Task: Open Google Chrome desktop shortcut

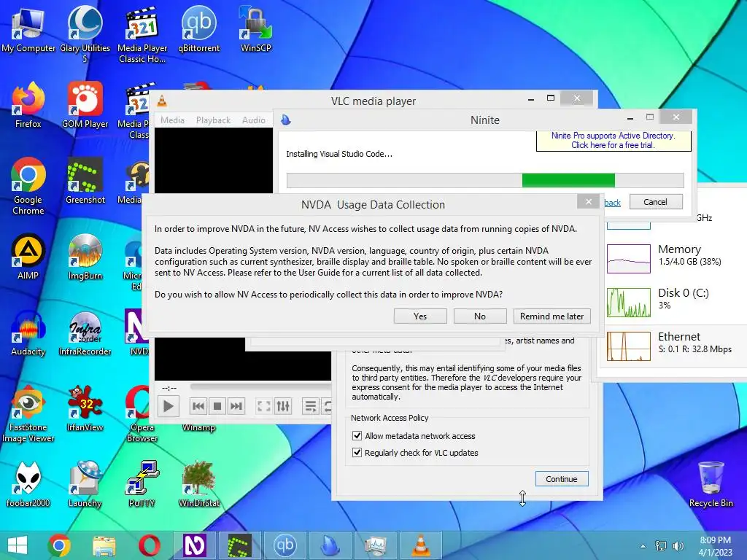Action: [28, 186]
